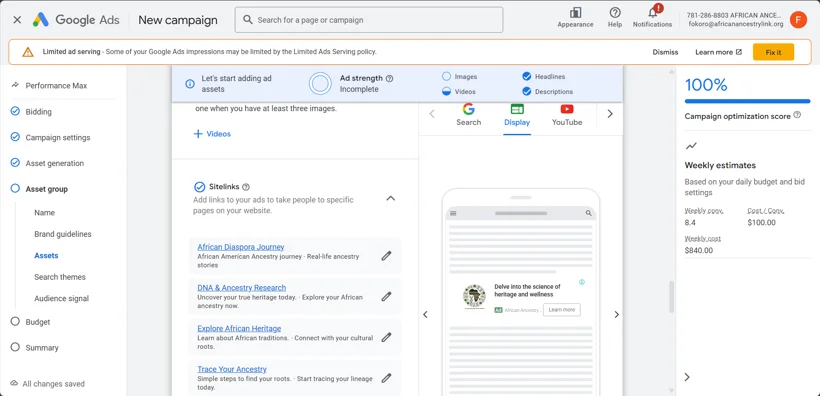The height and width of the screenshot is (396, 820).
Task: Switch to YouTube preview tab
Action: point(567,115)
